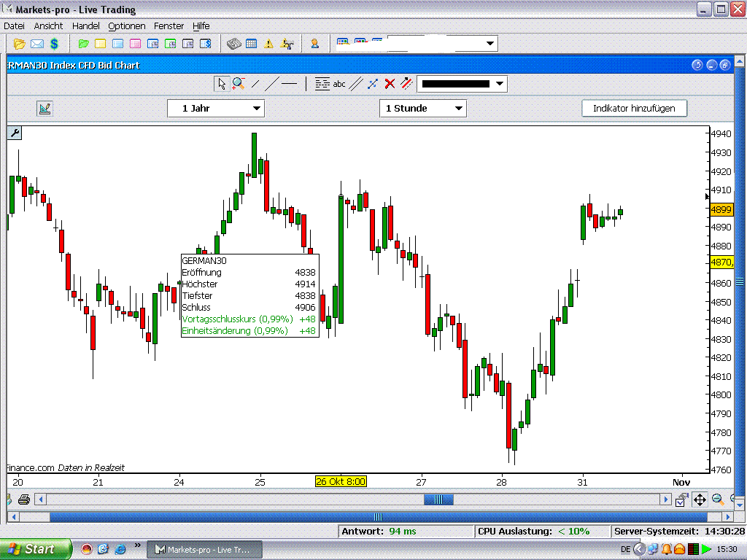Screen dimensions: 747x560
Task: Open the Optionen menu
Action: 127,26
